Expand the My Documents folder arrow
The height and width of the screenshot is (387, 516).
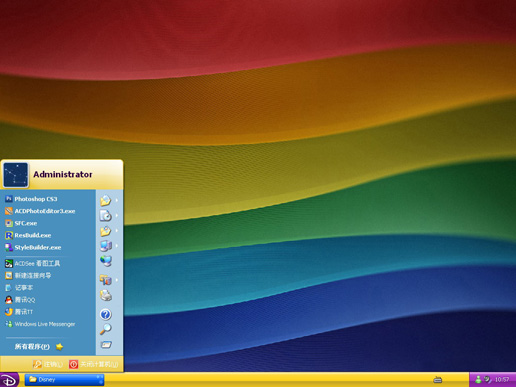pos(117,200)
